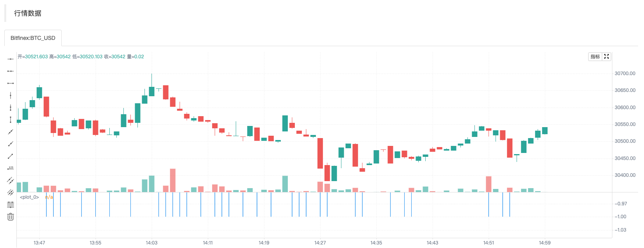The width and height of the screenshot is (644, 248).
Task: Select the diagonal segment drawing tool
Action: coord(11,156)
